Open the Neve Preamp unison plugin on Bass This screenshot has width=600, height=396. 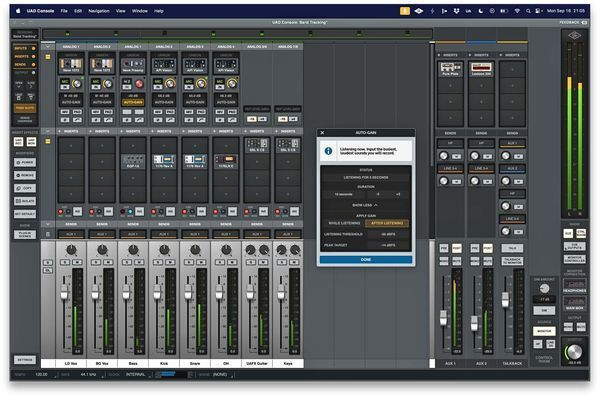coord(133,65)
